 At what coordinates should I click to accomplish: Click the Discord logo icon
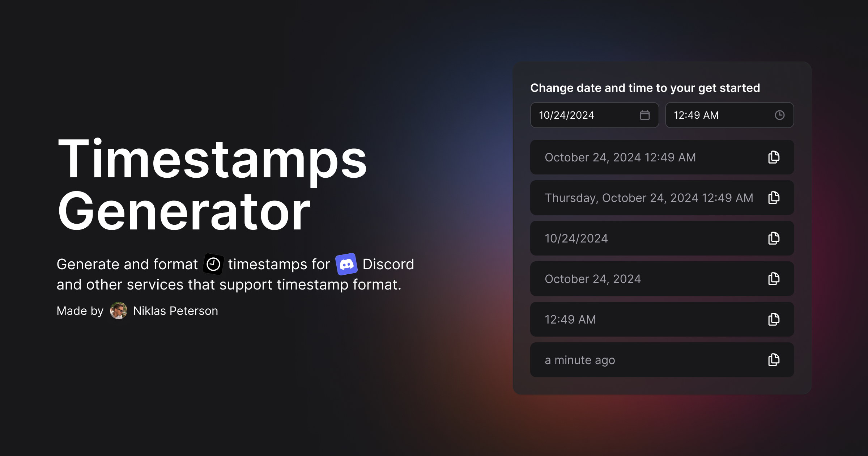(x=346, y=264)
